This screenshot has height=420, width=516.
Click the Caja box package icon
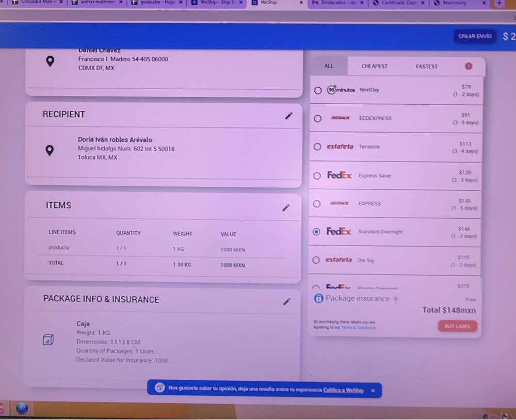[47, 340]
